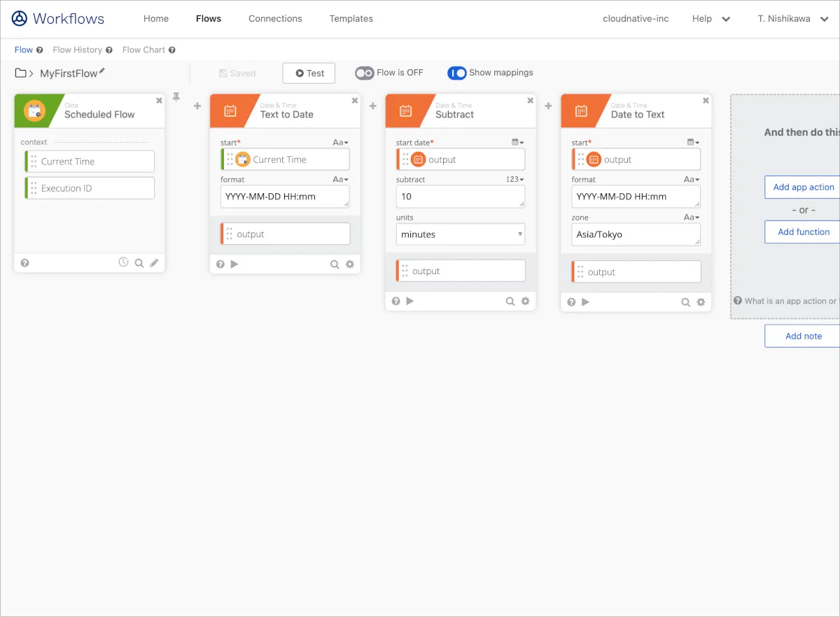Click Add app action button
The image size is (840, 617).
point(802,187)
